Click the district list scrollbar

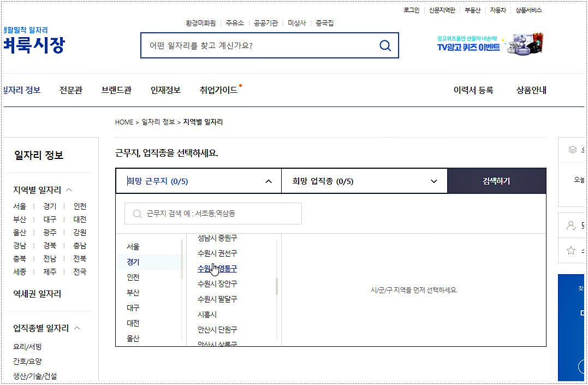pos(277,286)
